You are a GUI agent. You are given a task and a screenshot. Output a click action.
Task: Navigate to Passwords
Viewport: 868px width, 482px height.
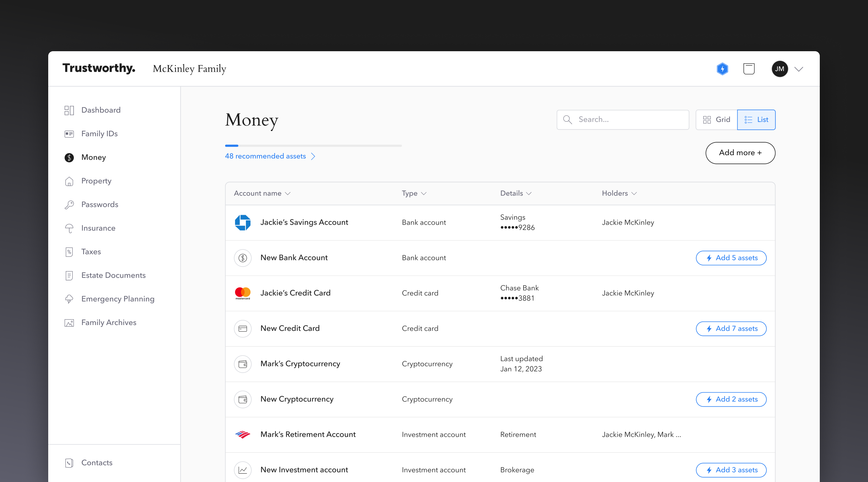[x=100, y=205]
